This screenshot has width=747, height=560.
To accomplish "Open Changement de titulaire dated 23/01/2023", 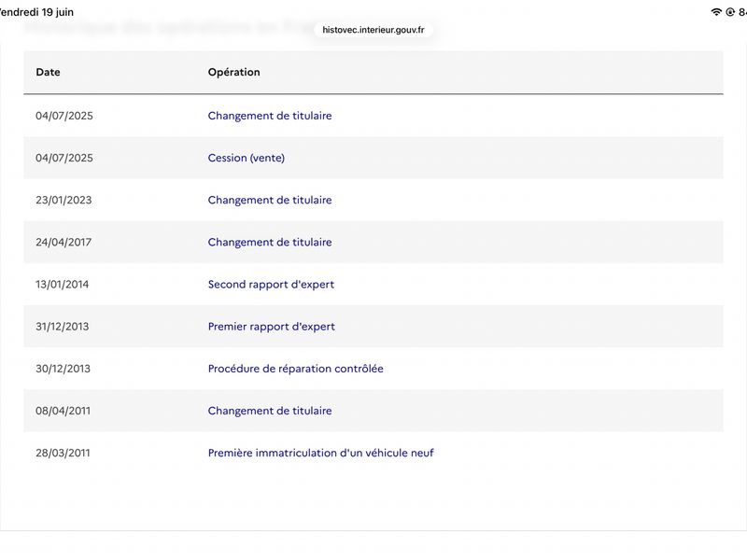I will [270, 200].
